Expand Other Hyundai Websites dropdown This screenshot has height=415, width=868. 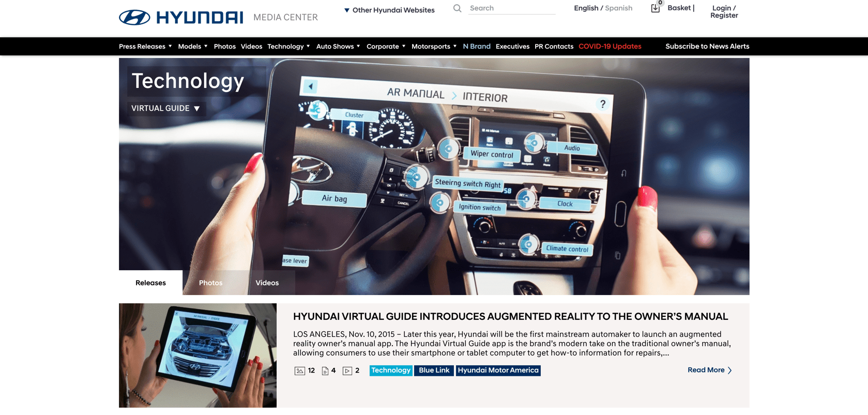389,10
